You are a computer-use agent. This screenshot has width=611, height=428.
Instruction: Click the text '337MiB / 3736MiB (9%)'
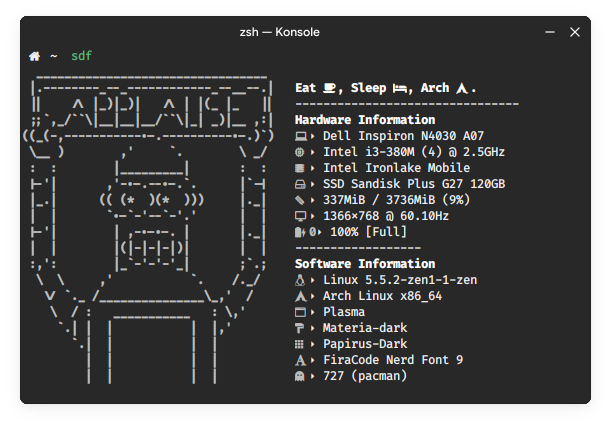[x=396, y=200]
